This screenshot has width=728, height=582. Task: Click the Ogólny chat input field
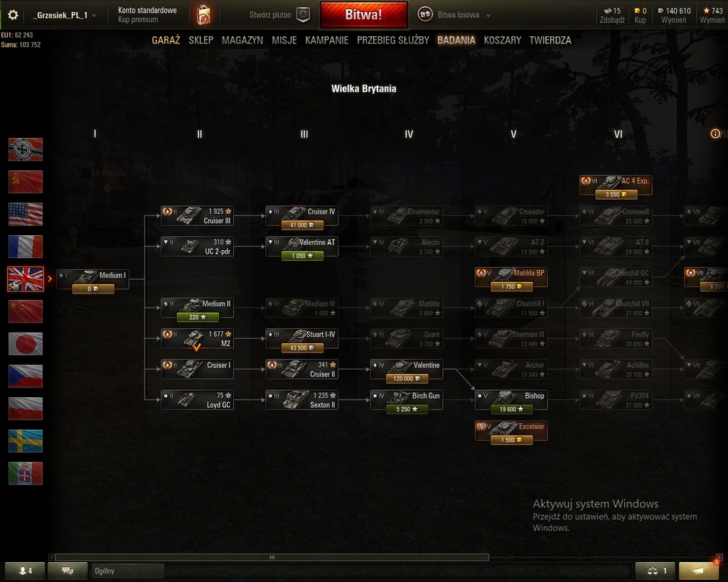[x=128, y=571]
